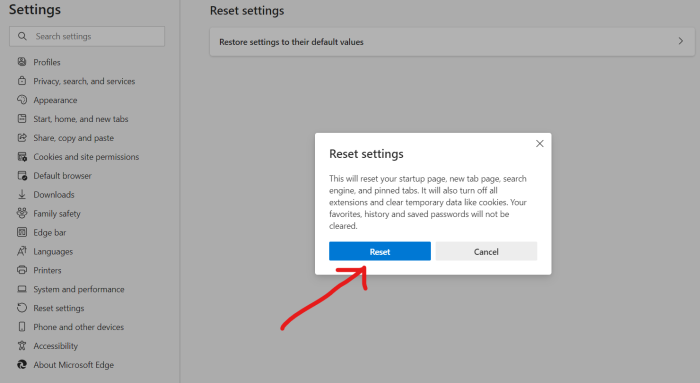Click the Family safety icon
Image resolution: width=700 pixels, height=383 pixels.
pyautogui.click(x=21, y=213)
